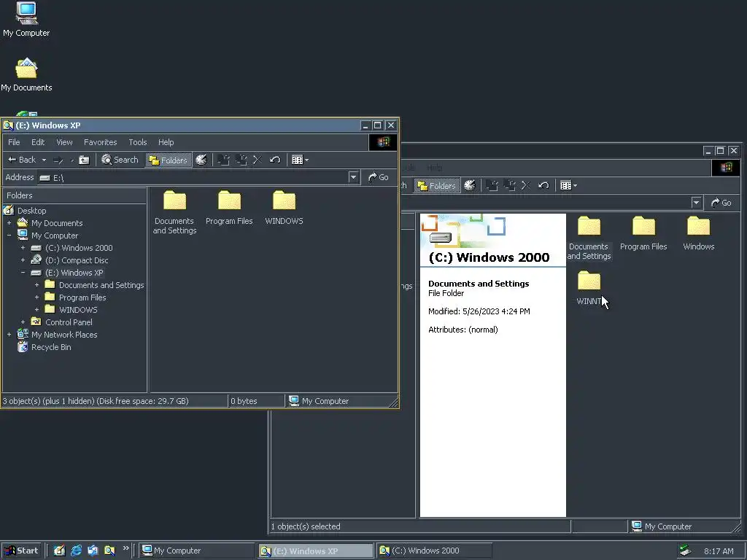The image size is (747, 560).
Task: Expand My Documents in folder tree
Action: coord(9,223)
